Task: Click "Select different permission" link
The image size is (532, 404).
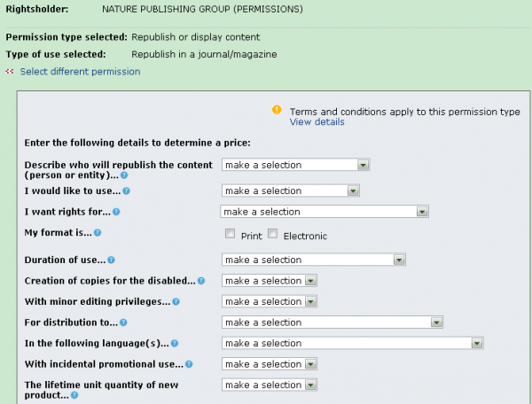Action: (80, 72)
